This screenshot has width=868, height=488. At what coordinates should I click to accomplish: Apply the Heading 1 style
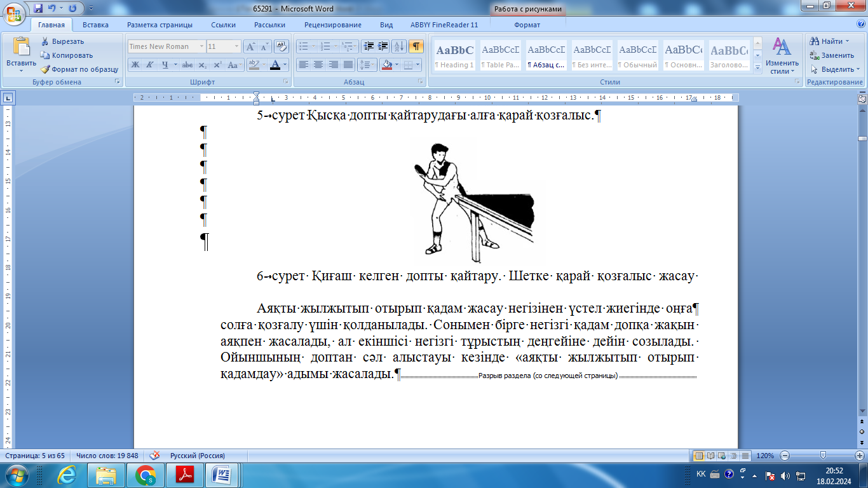point(454,56)
